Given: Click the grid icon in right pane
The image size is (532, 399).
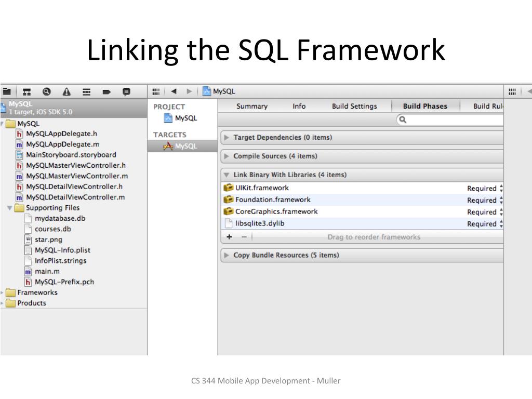Looking at the screenshot, I should (x=512, y=91).
